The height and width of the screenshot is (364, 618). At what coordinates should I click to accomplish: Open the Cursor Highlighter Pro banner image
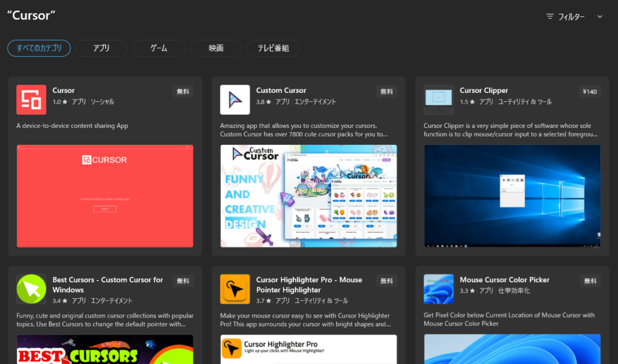pos(308,350)
